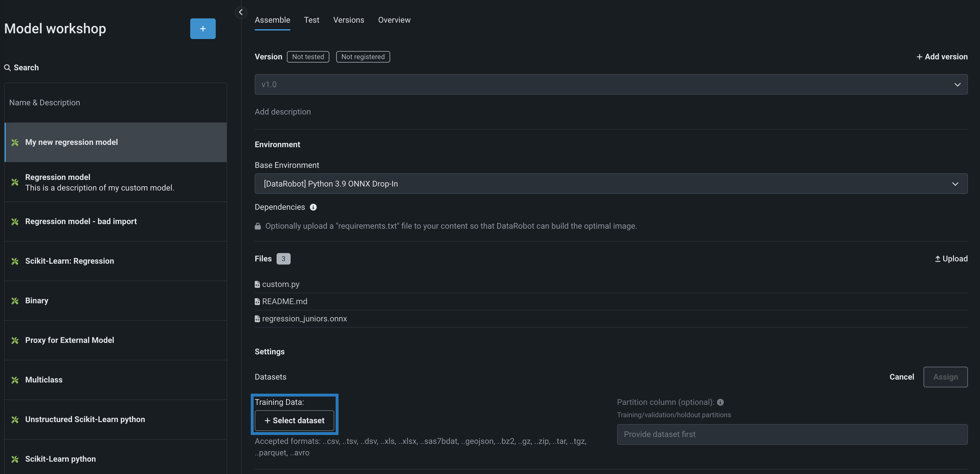Collapse the sidebar with the chevron arrow

(x=240, y=12)
